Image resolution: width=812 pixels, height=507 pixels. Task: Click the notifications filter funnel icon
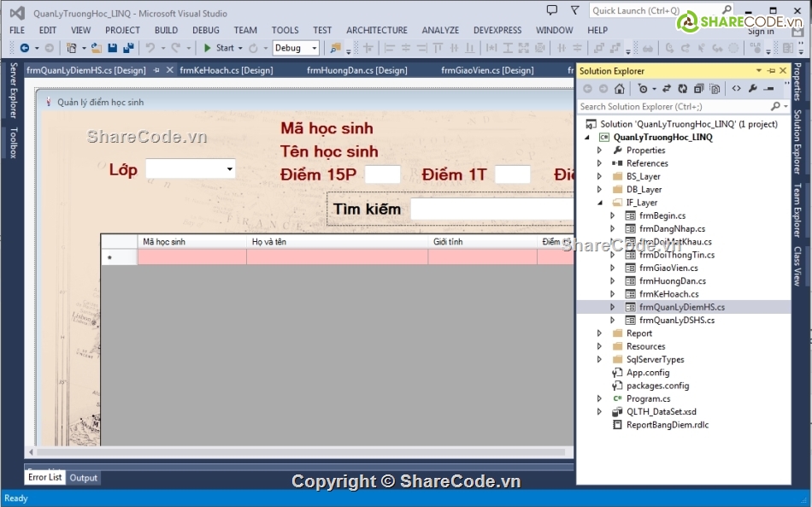pos(575,10)
